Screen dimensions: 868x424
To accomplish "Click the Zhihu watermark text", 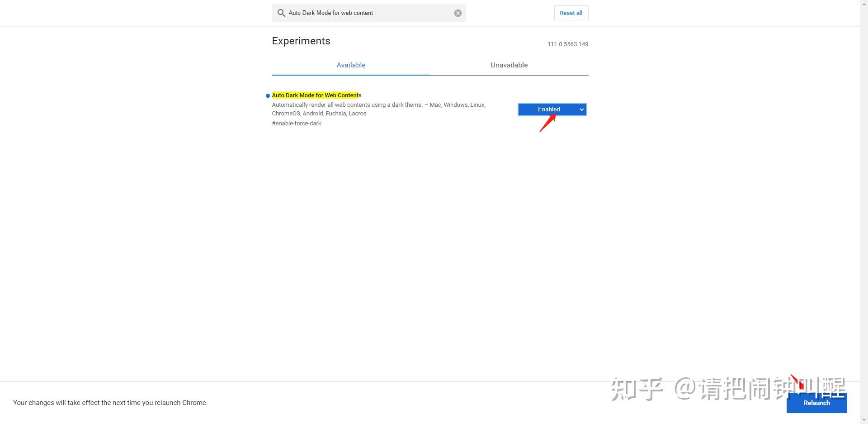I will pos(728,389).
